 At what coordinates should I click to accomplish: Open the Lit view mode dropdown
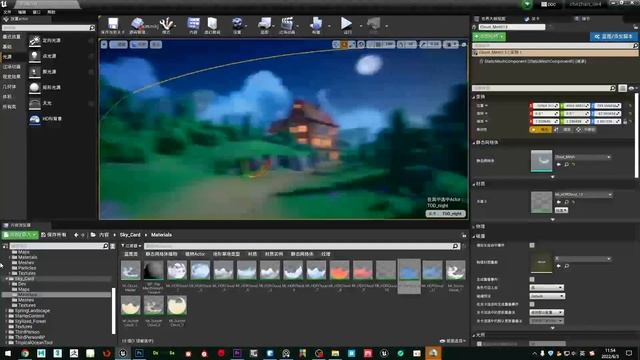(139, 44)
